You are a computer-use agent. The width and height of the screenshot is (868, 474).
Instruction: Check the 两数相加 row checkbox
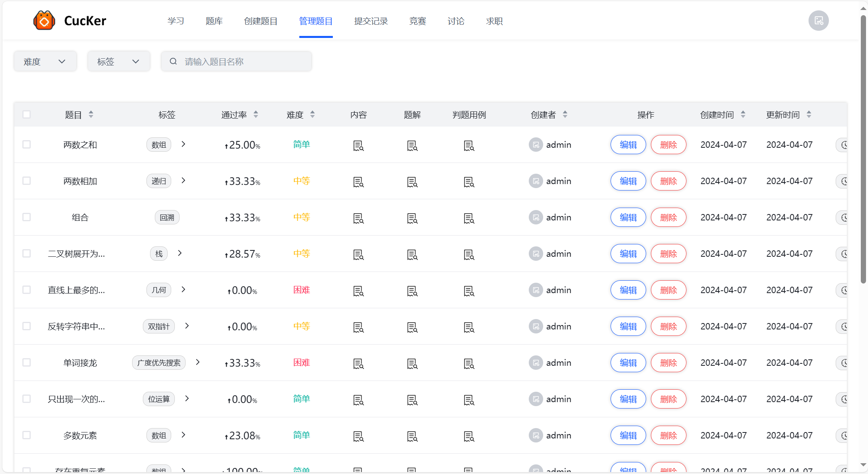pos(27,180)
